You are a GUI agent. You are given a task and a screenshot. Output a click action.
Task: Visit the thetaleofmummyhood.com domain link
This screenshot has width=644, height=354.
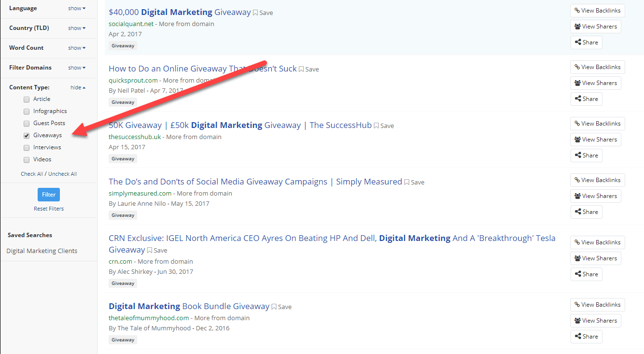[149, 318]
